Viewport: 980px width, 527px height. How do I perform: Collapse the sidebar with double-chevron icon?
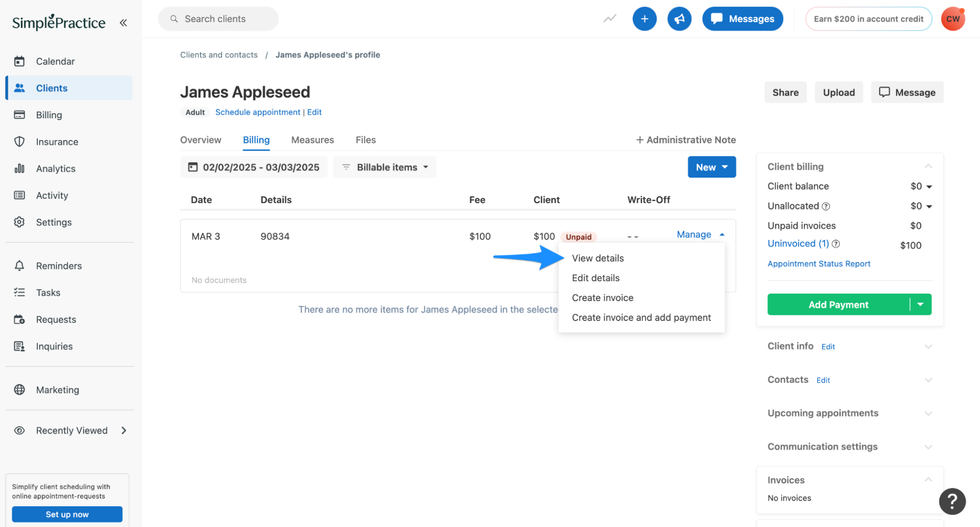(x=123, y=23)
